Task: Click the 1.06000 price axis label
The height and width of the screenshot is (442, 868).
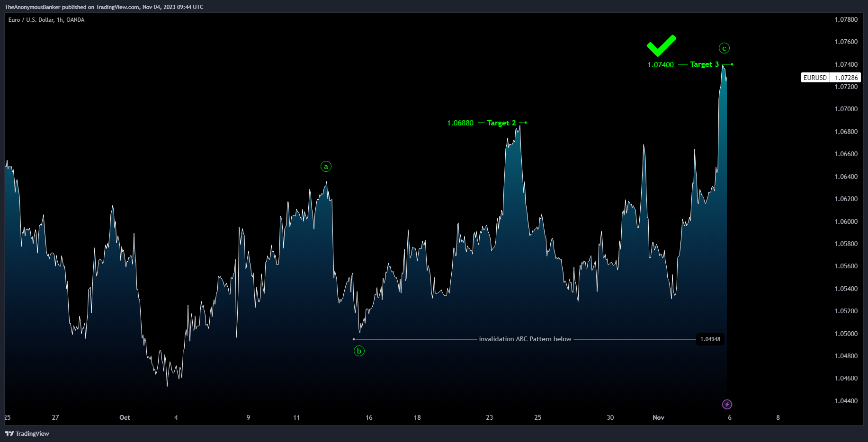Action: pos(846,221)
